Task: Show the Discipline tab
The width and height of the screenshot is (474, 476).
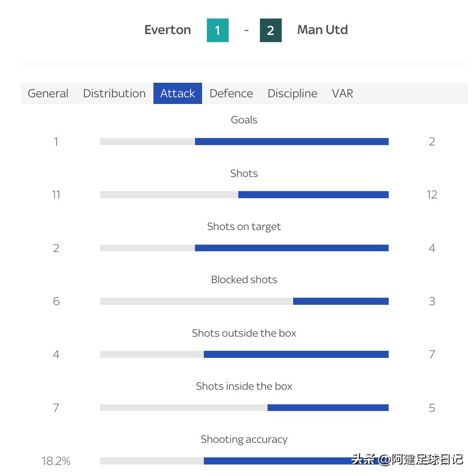Action: 292,93
